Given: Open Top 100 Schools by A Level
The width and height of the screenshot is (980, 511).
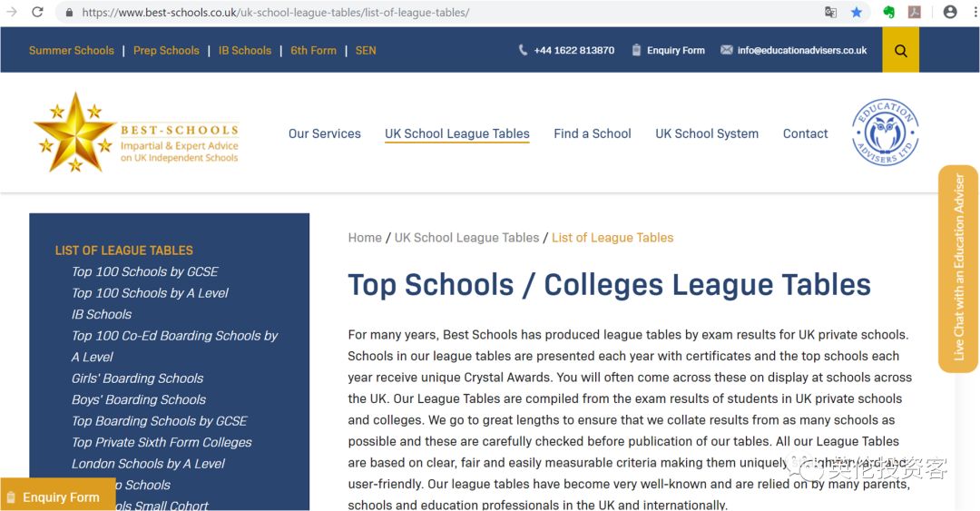Looking at the screenshot, I should (150, 293).
